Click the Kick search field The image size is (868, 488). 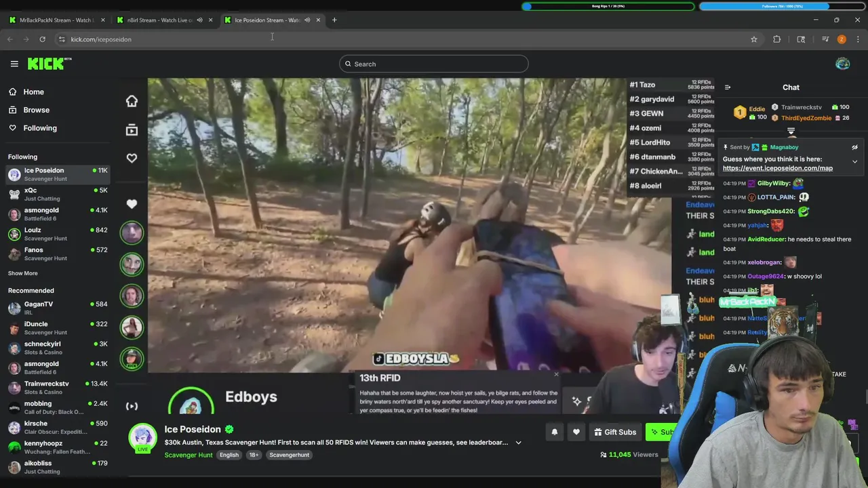click(x=434, y=64)
